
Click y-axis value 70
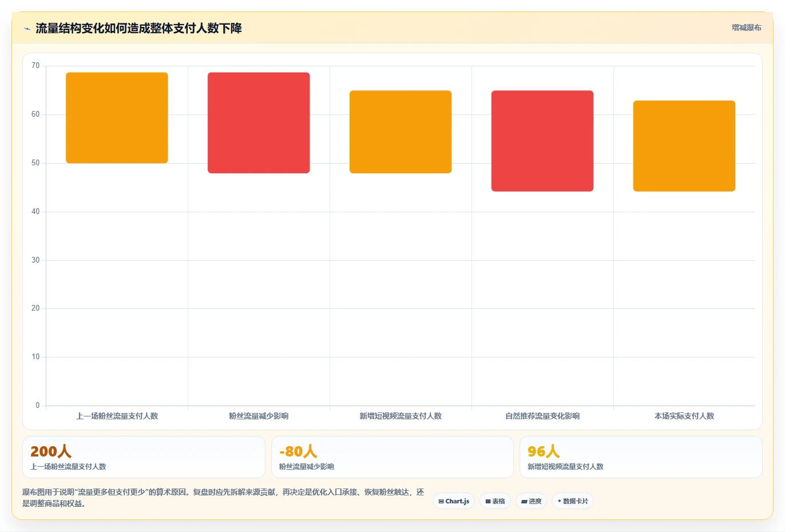[35, 66]
